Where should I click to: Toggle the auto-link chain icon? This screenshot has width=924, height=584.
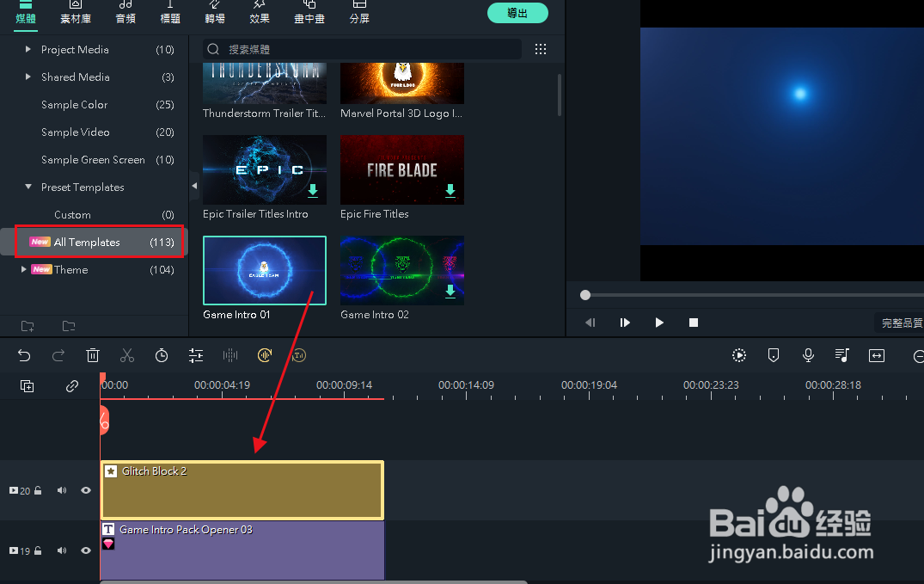point(72,386)
